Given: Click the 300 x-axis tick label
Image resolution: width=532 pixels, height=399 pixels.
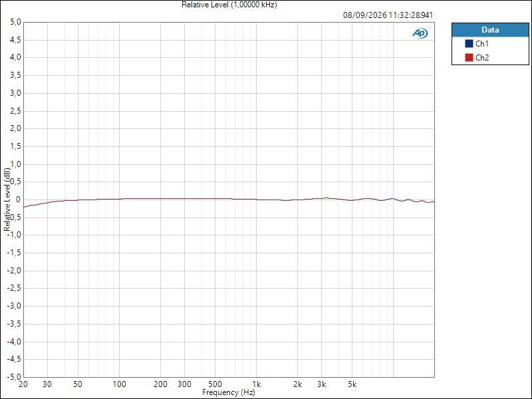Looking at the screenshot, I should (185, 384).
